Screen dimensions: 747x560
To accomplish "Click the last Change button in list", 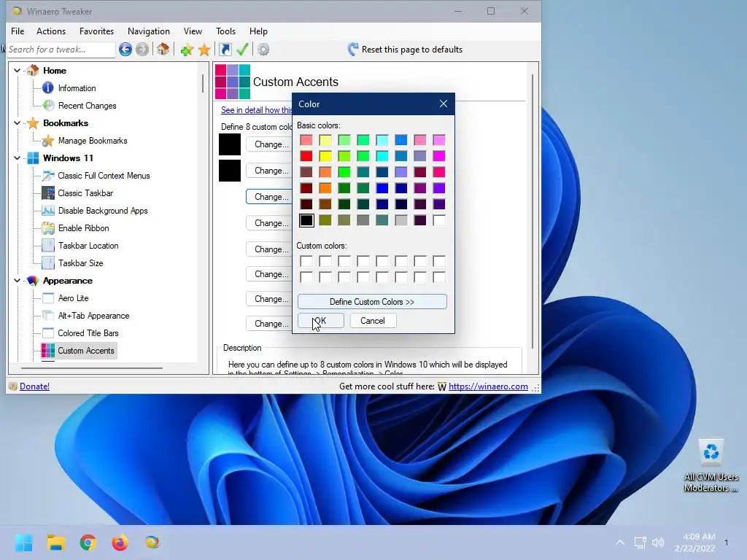I will pos(270,323).
